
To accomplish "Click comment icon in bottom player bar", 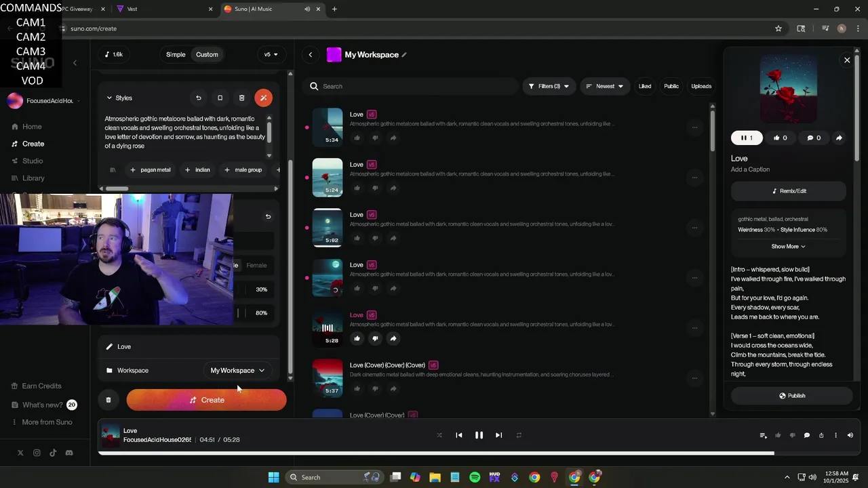I will 807,435.
